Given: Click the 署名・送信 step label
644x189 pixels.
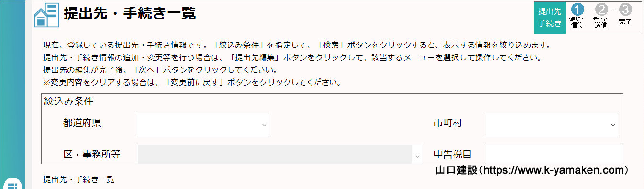Looking at the screenshot, I should click(x=600, y=22).
